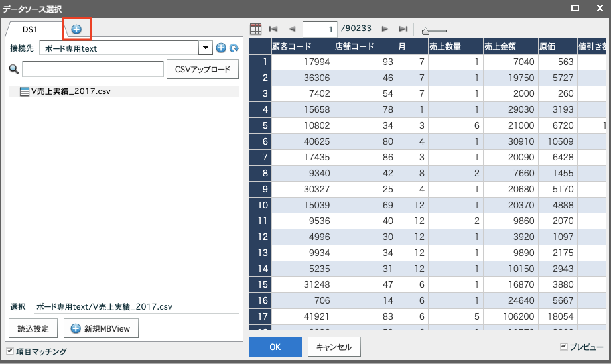Screen dimensions: 611x364
Task: Click the preview zoom slider handle
Action: 425,31
